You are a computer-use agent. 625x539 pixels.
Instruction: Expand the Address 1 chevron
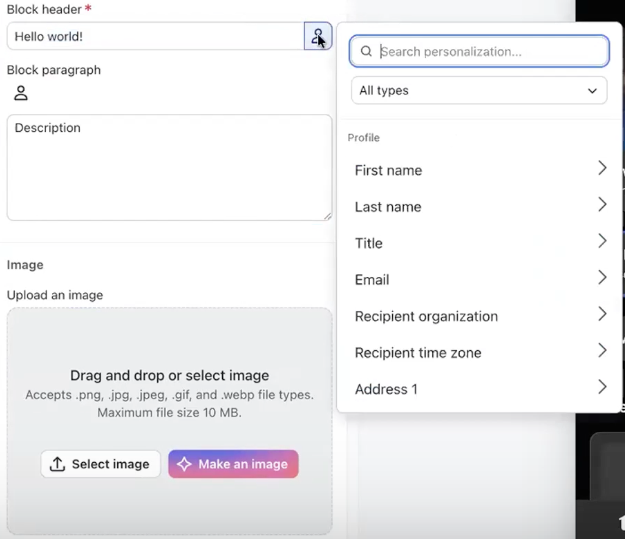pyautogui.click(x=602, y=387)
